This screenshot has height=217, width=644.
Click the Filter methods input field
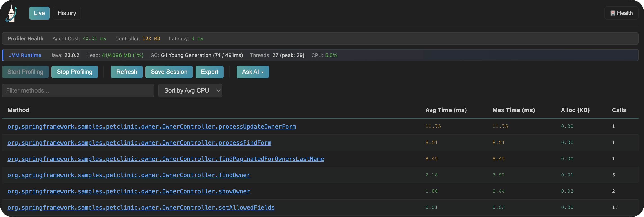click(x=78, y=90)
